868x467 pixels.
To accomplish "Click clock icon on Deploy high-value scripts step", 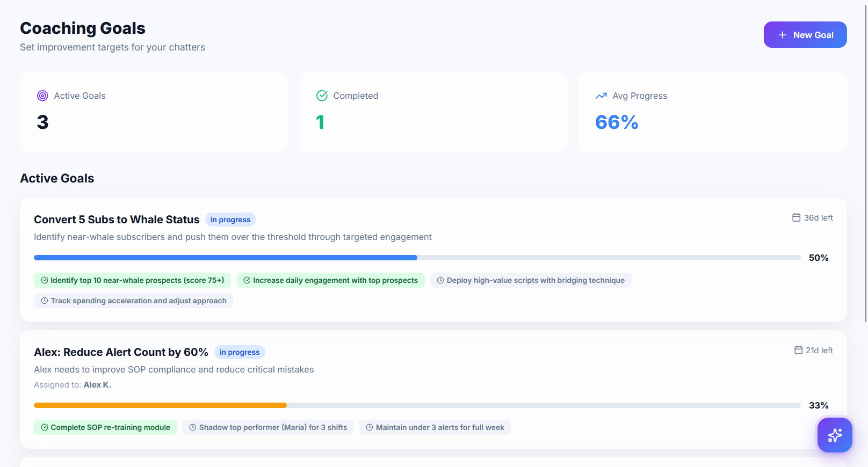I will tap(440, 280).
